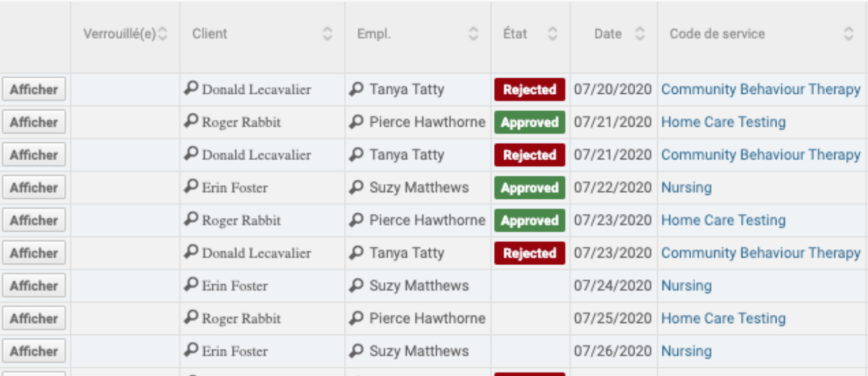The image size is (868, 376).
Task: Click magnifier icon beside Donald Lecavalier 07/20/2020
Action: click(191, 89)
